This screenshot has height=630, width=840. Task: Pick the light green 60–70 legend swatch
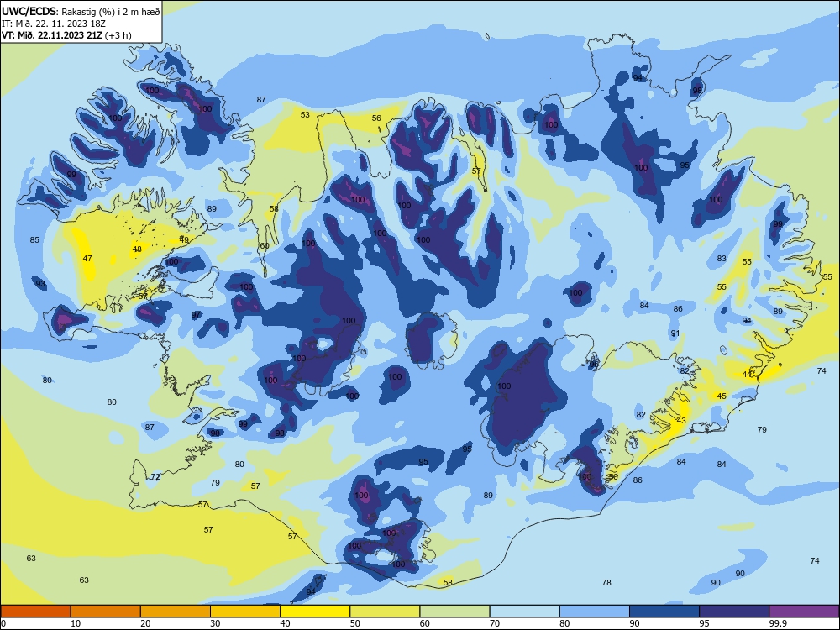[x=454, y=612]
